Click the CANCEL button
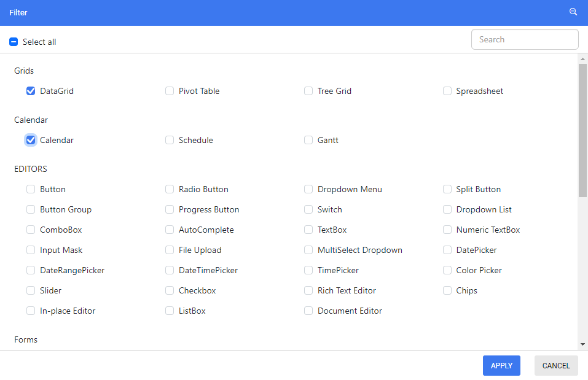Viewport: 588px width, 380px height. (x=556, y=365)
